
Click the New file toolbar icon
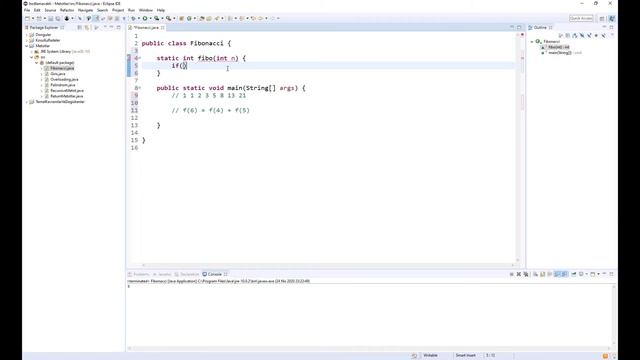point(27,18)
